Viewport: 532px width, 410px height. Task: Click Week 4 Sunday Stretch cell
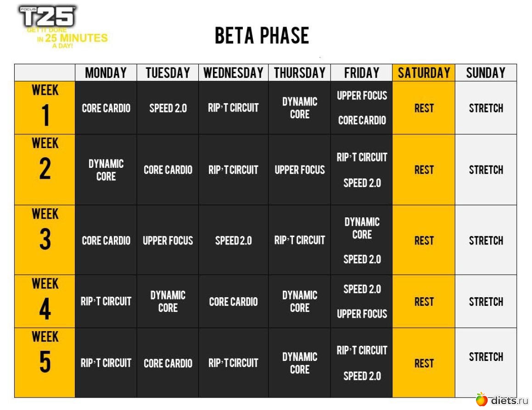point(486,301)
